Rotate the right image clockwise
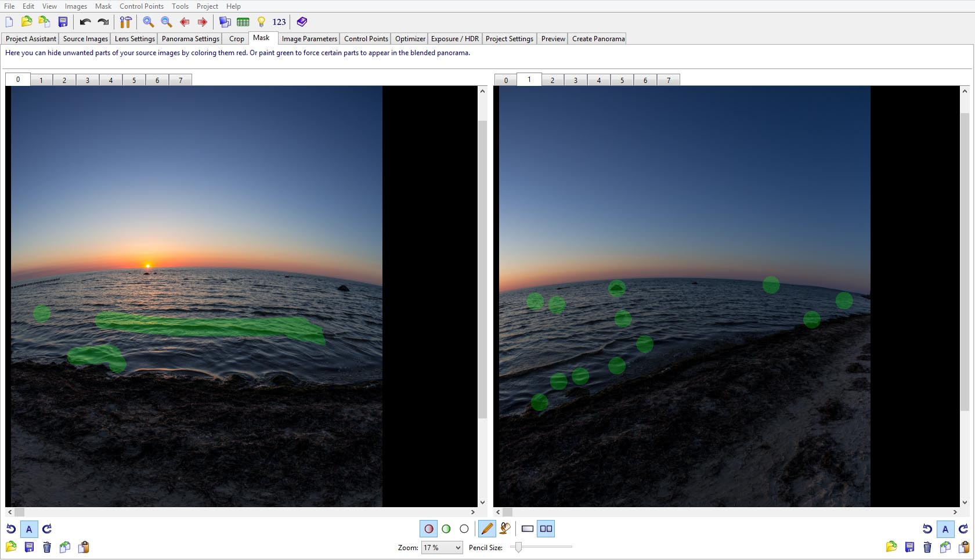The height and width of the screenshot is (560, 975). coord(963,529)
